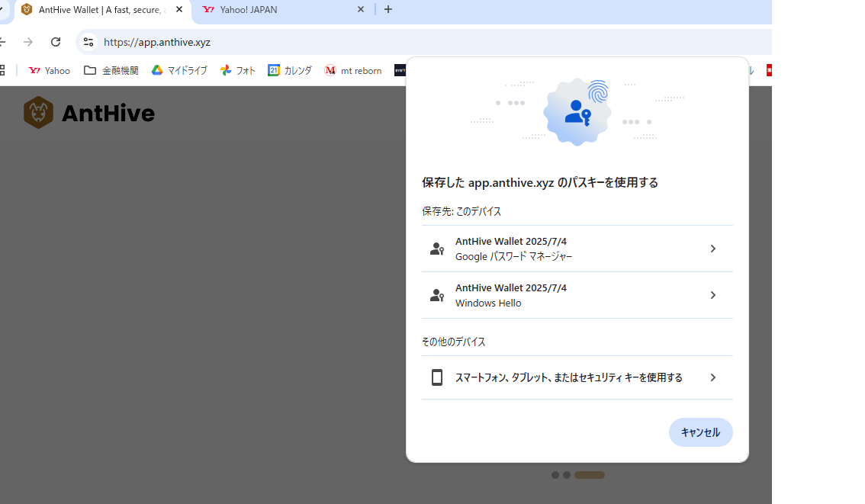
Task: Click the active carousel indicator bar
Action: pyautogui.click(x=590, y=475)
